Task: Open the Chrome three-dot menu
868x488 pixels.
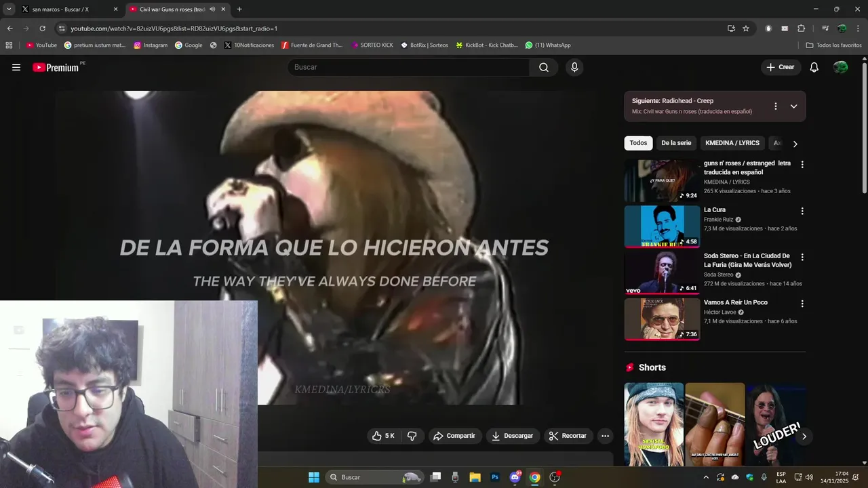Action: point(857,28)
